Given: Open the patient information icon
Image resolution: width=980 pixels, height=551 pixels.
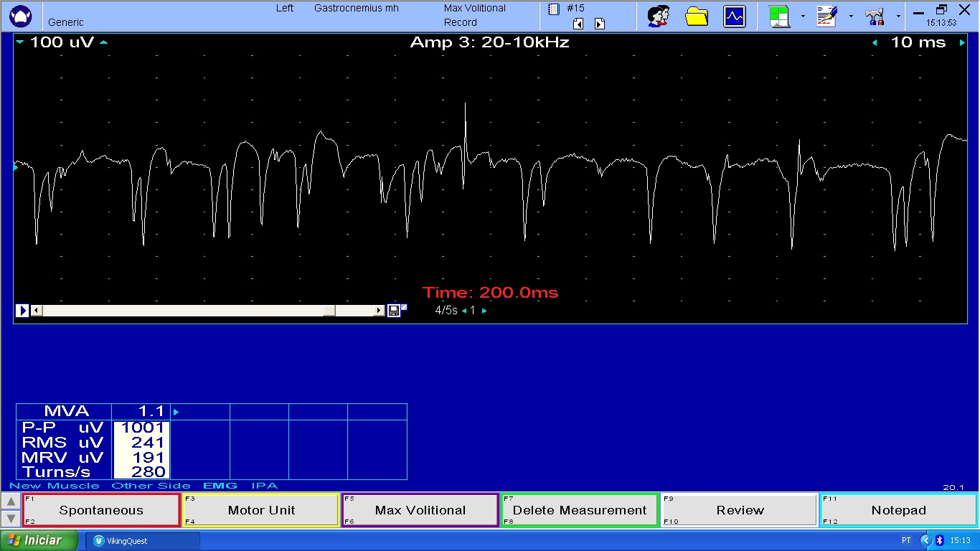Looking at the screenshot, I should [x=658, y=16].
